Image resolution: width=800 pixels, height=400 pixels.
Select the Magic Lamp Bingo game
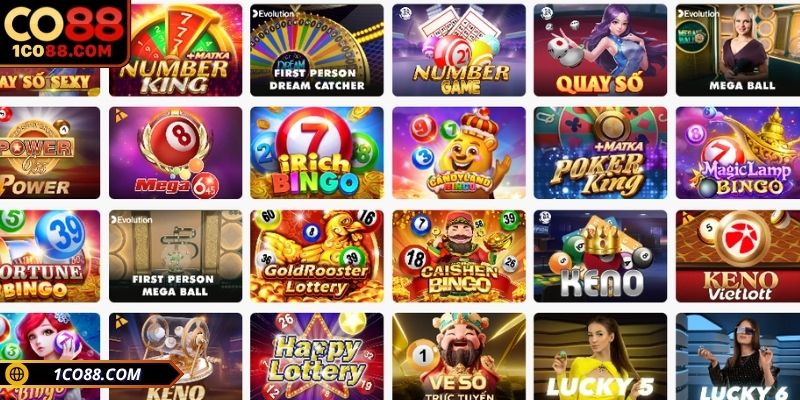coord(738,153)
